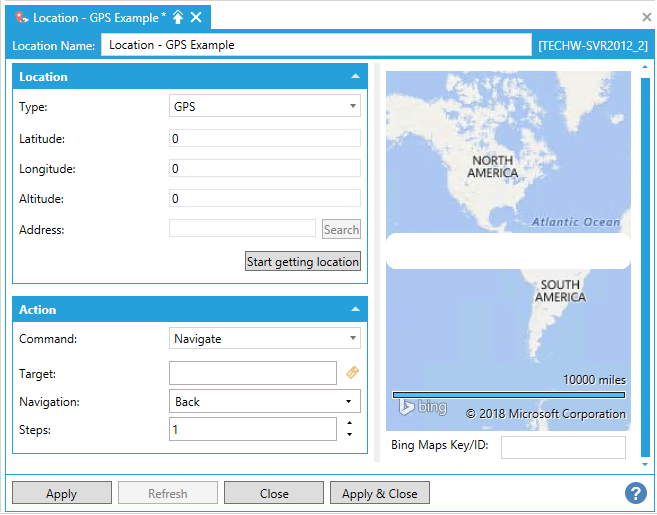
Task: Click the Apply & Close button
Action: pos(380,493)
